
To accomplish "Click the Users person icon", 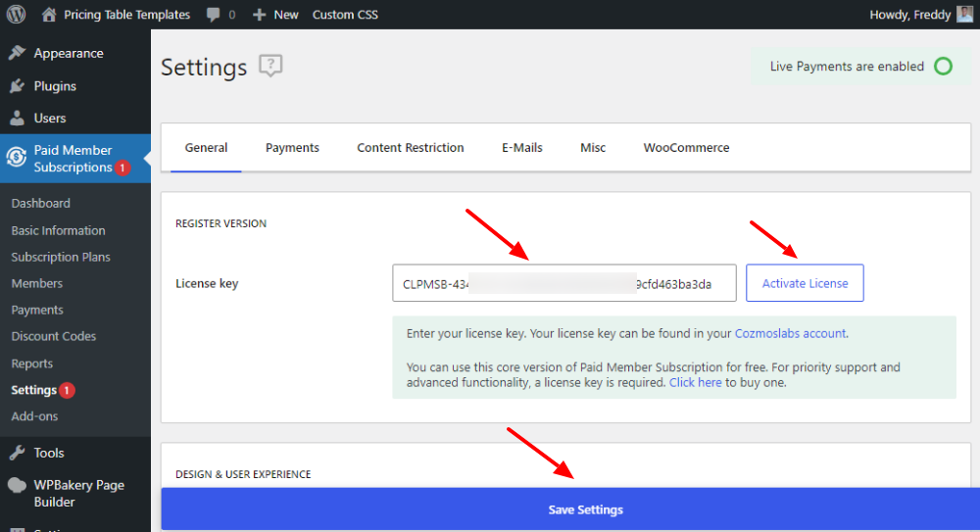I will click(x=17, y=118).
